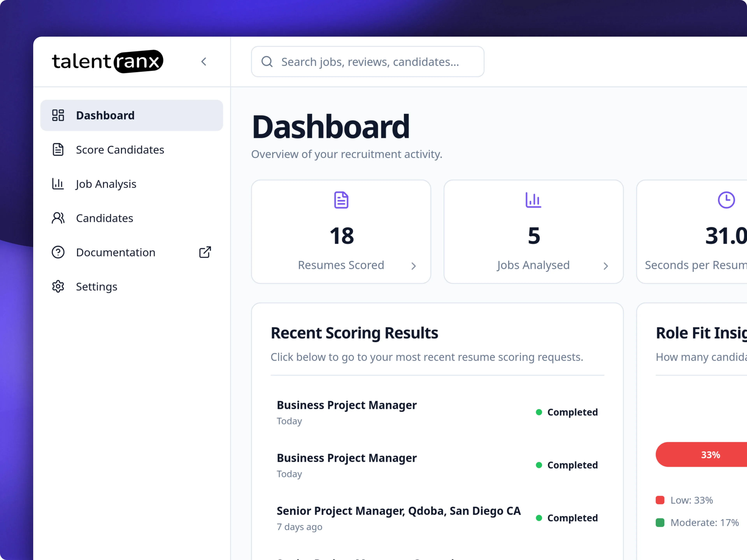Click the Candidates people icon
Screen dimensions: 747x560
pyautogui.click(x=58, y=218)
